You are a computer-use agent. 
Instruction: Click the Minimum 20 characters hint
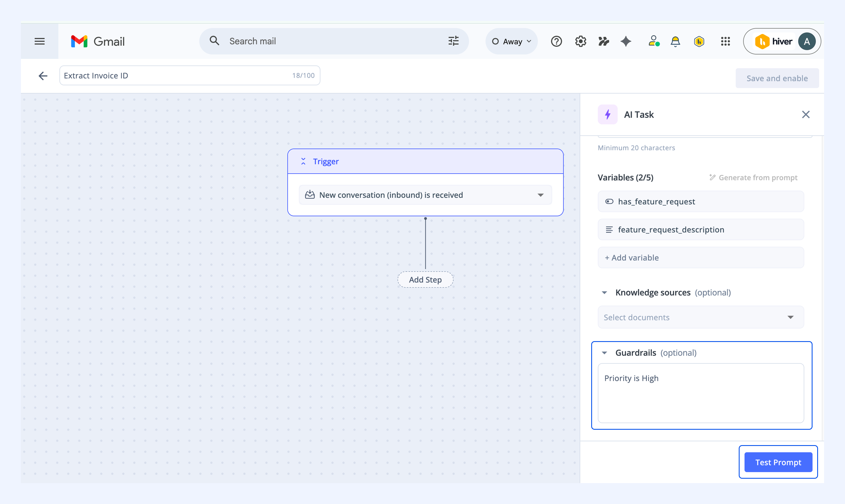636,148
